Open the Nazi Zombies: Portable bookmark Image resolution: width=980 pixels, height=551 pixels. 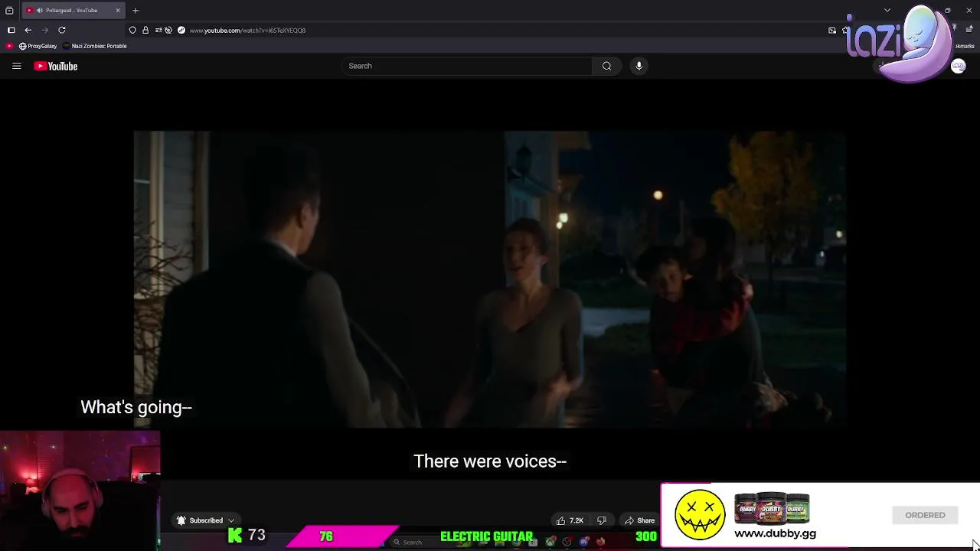(x=96, y=46)
